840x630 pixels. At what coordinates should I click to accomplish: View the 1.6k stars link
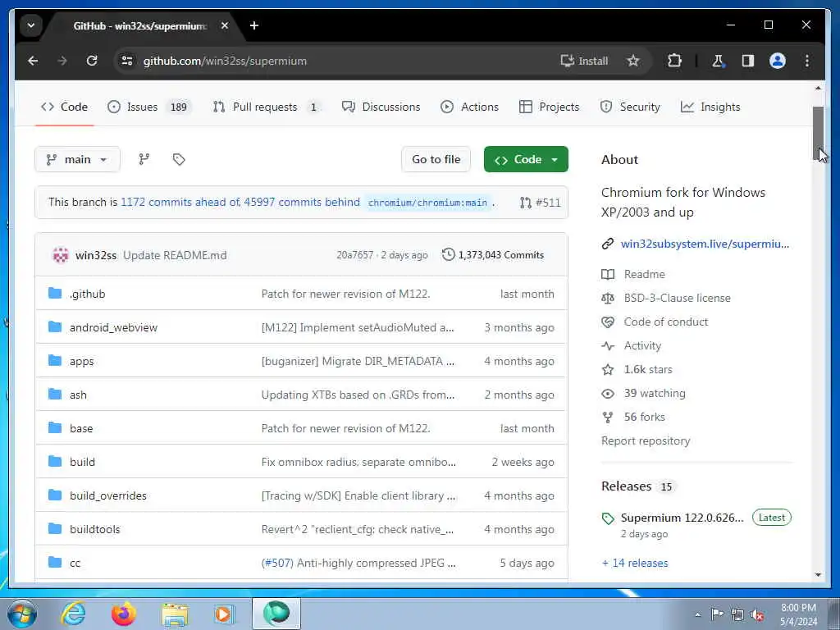click(648, 370)
